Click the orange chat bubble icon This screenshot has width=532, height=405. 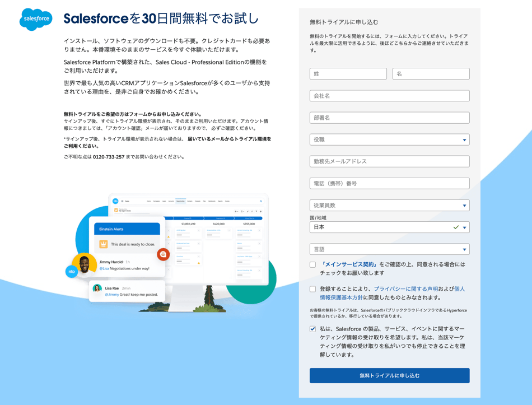tap(163, 254)
